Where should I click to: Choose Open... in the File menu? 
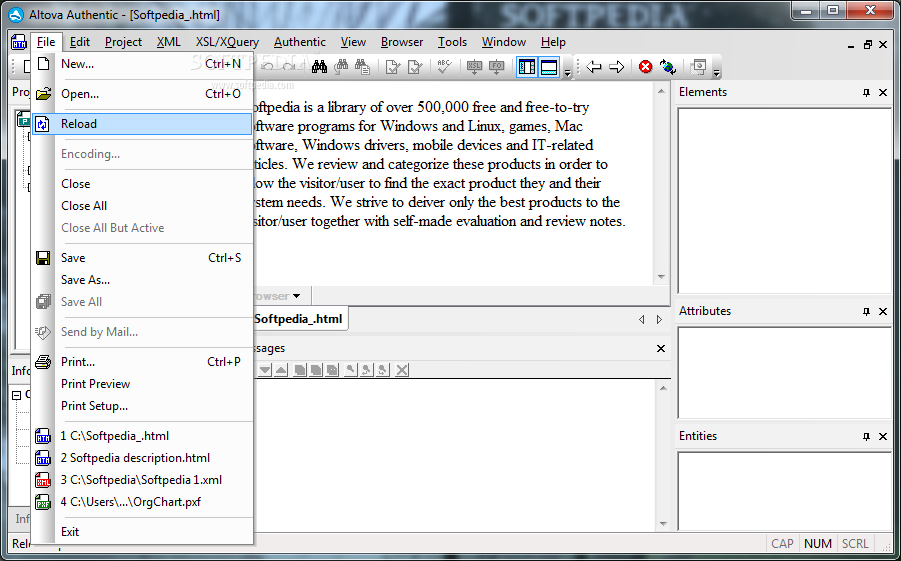142,94
